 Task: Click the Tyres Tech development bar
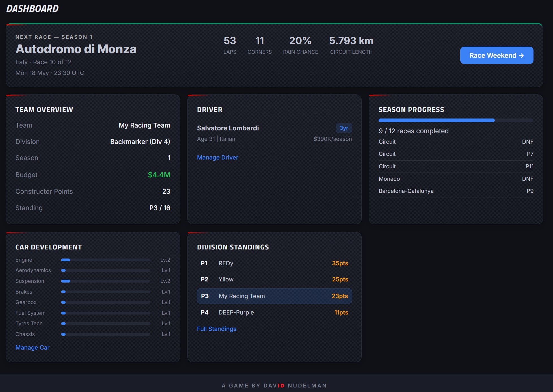pos(106,324)
